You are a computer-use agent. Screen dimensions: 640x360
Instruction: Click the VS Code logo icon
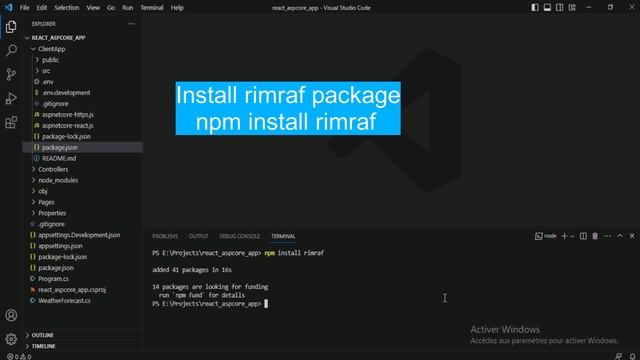(8, 7)
